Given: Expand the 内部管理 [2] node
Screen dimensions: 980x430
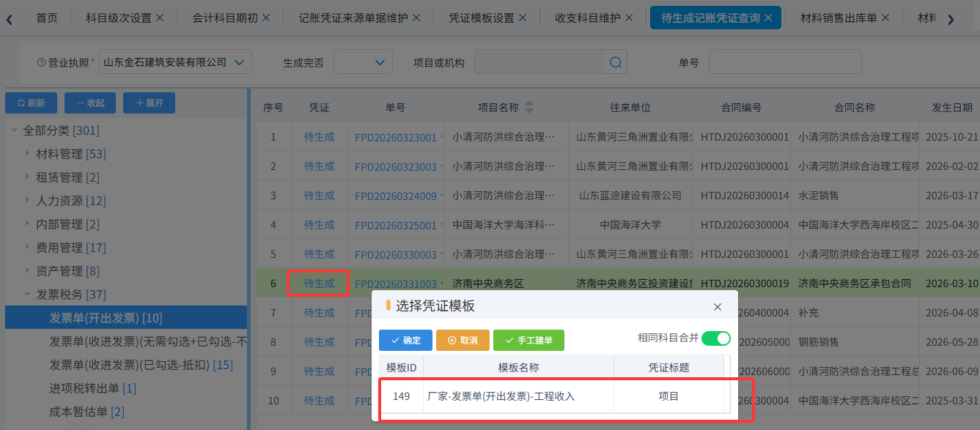Looking at the screenshot, I should (28, 224).
